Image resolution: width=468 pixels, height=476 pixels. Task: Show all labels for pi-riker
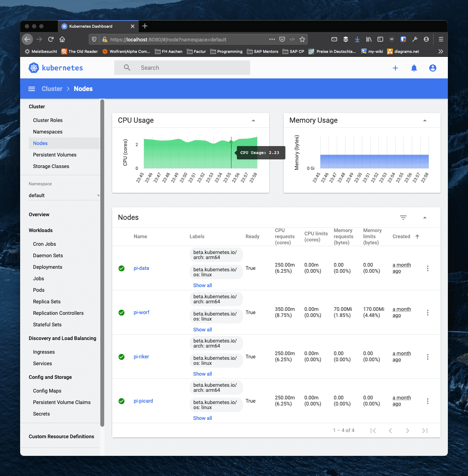coord(202,374)
